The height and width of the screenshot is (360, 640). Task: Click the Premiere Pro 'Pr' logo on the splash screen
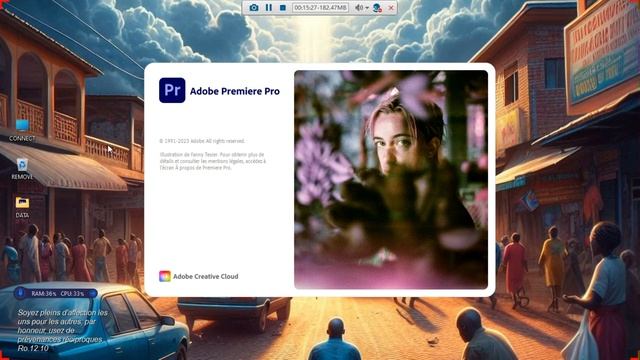click(172, 90)
